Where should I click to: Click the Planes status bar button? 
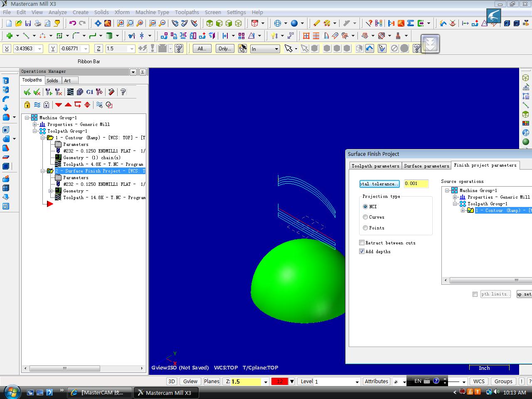[x=212, y=382]
